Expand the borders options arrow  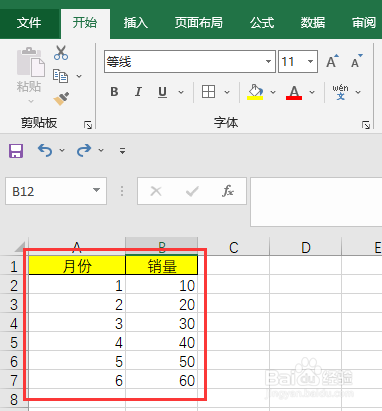(x=227, y=92)
